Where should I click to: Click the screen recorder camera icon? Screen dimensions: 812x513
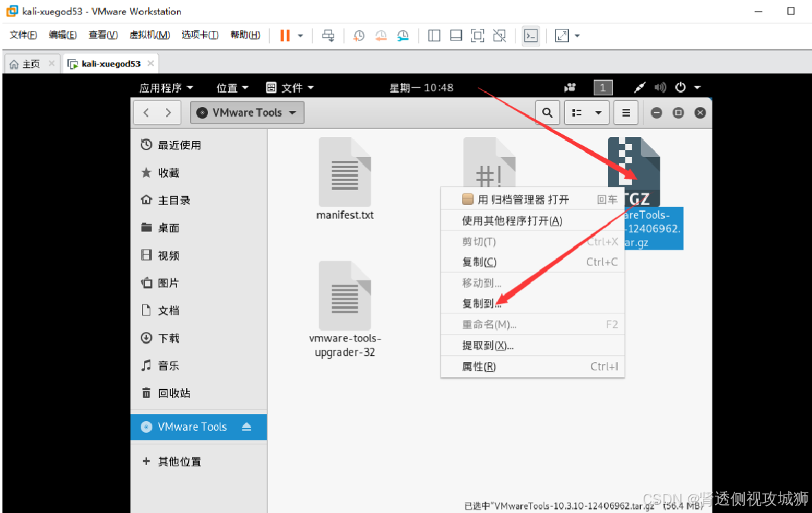coord(570,88)
